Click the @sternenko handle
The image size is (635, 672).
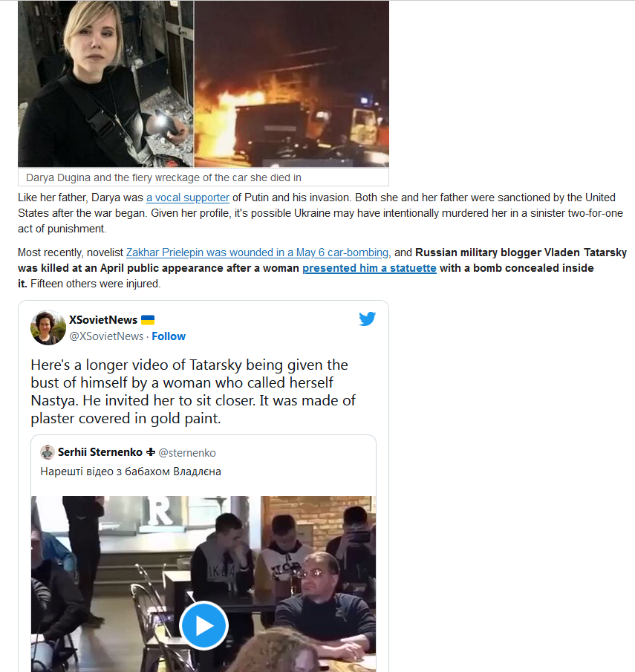tap(187, 452)
